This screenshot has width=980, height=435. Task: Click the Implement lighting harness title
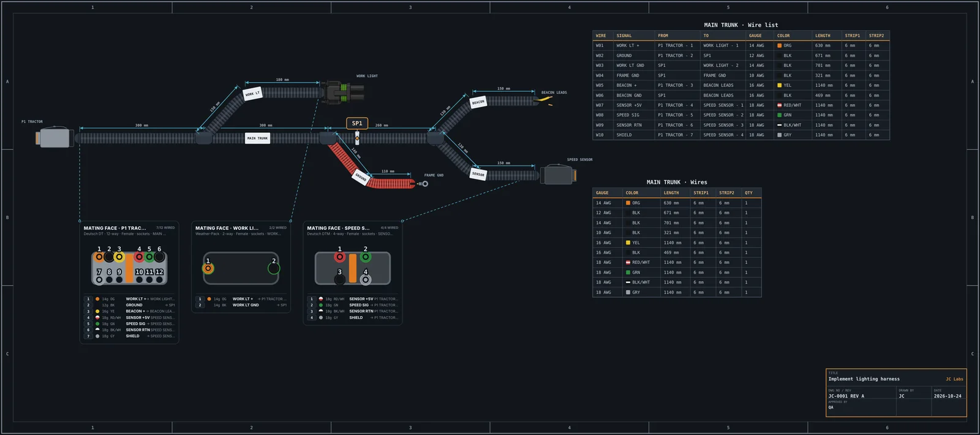[x=864, y=379]
